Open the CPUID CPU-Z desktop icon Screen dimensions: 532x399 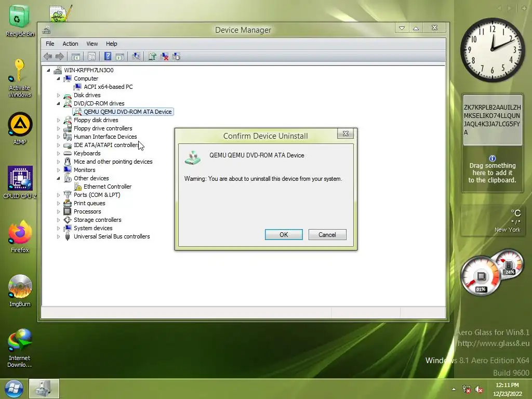click(x=20, y=182)
